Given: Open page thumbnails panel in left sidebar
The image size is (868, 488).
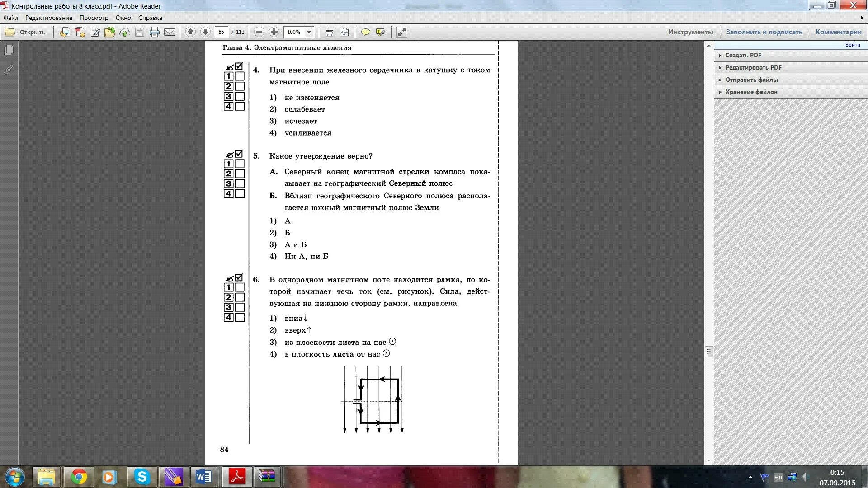Looking at the screenshot, I should click(x=9, y=50).
